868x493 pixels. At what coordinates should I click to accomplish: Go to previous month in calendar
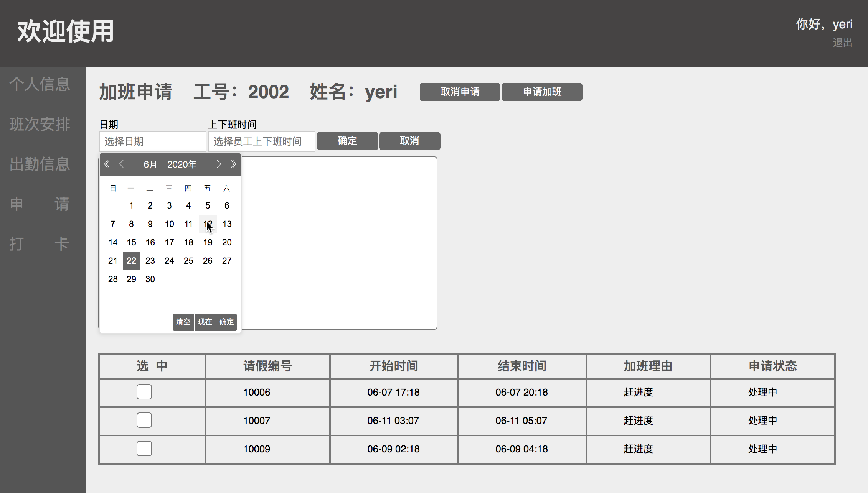click(x=122, y=164)
